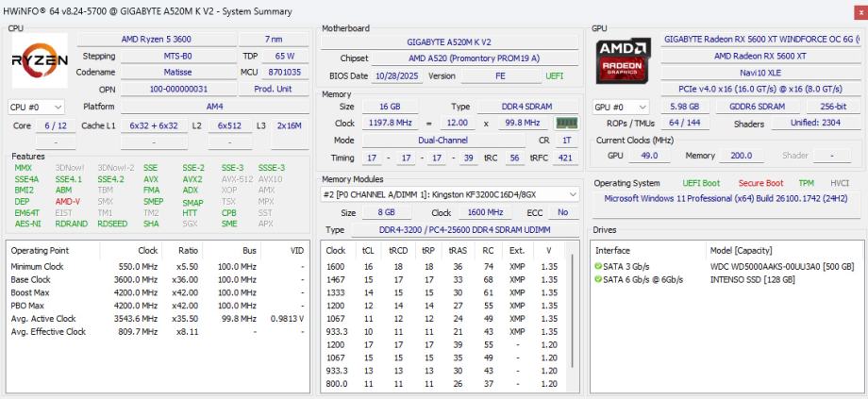Click the GPU clock value 49.0
The height and width of the screenshot is (399, 868).
coord(648,156)
